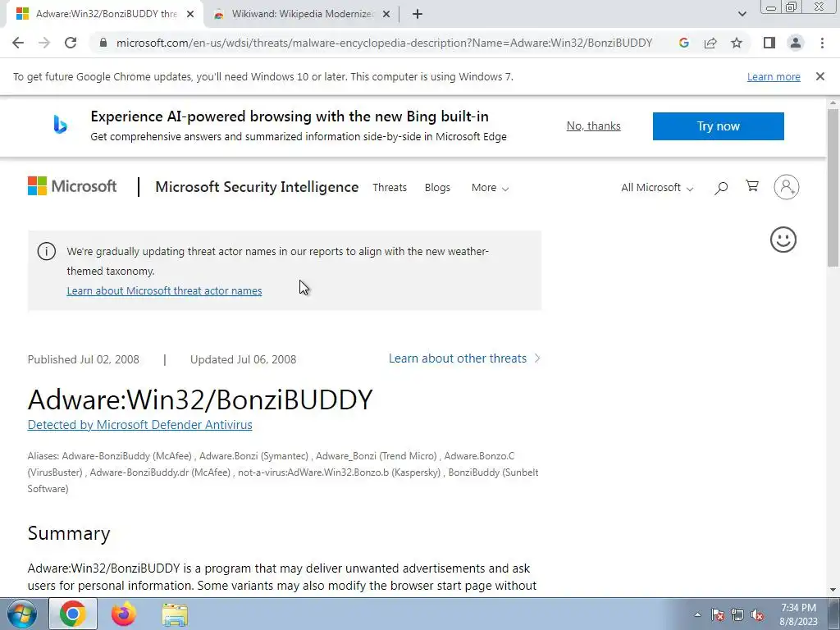840x630 pixels.
Task: Click the search magnifier icon
Action: click(721, 188)
